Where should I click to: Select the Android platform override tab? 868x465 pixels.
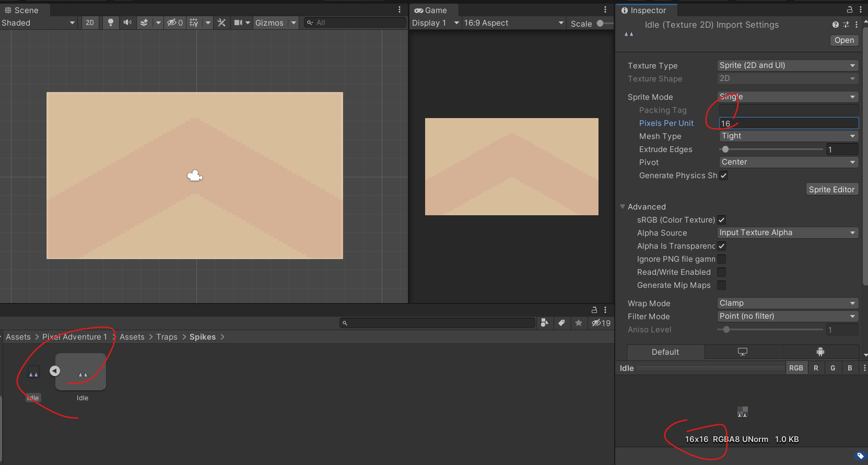click(820, 352)
